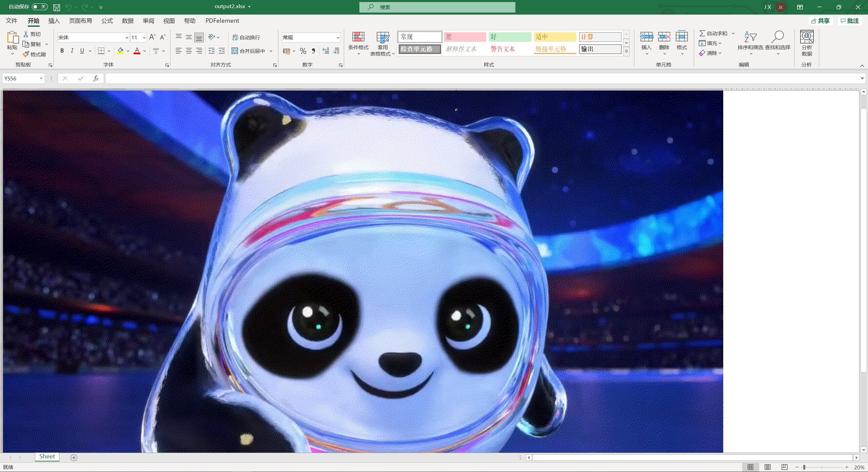The image size is (868, 472).
Task: Open the Insert ribbon tab
Action: 54,21
